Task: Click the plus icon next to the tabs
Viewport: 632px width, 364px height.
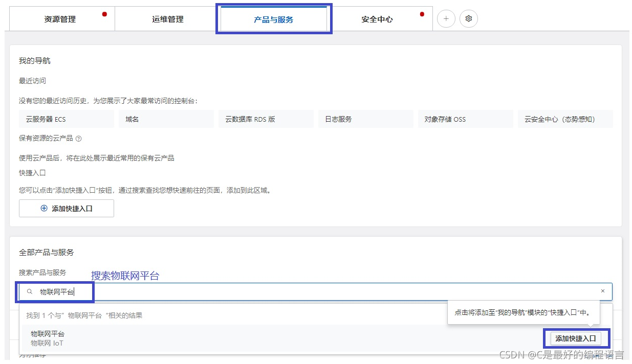Action: point(446,18)
